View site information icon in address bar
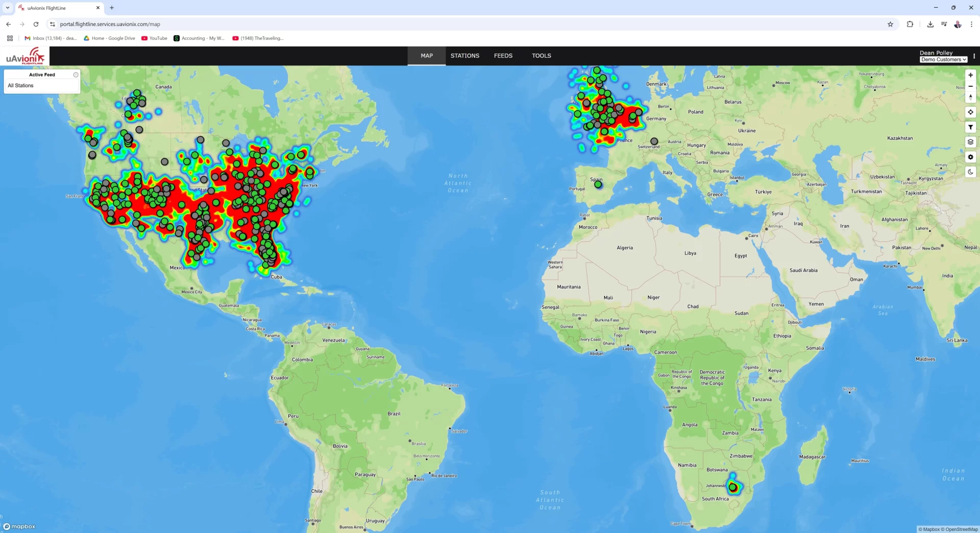This screenshot has width=980, height=533. point(52,24)
